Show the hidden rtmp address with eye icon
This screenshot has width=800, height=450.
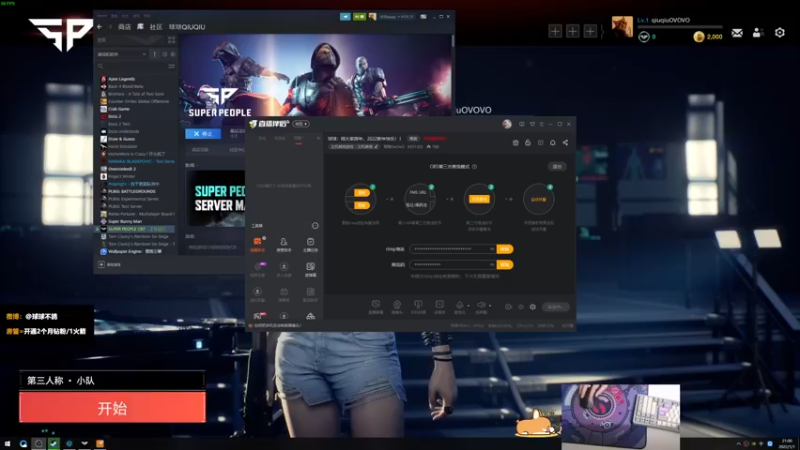(x=492, y=249)
